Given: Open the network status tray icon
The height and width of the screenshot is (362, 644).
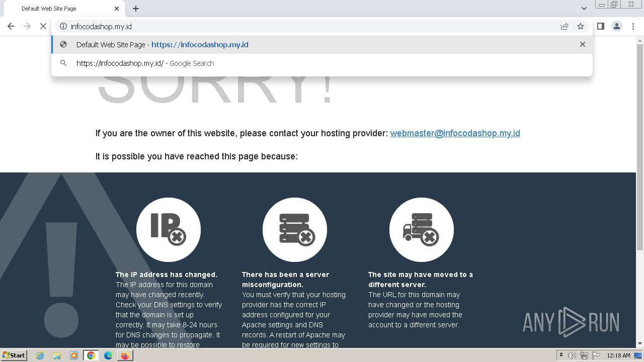Looking at the screenshot, I should tap(584, 355).
